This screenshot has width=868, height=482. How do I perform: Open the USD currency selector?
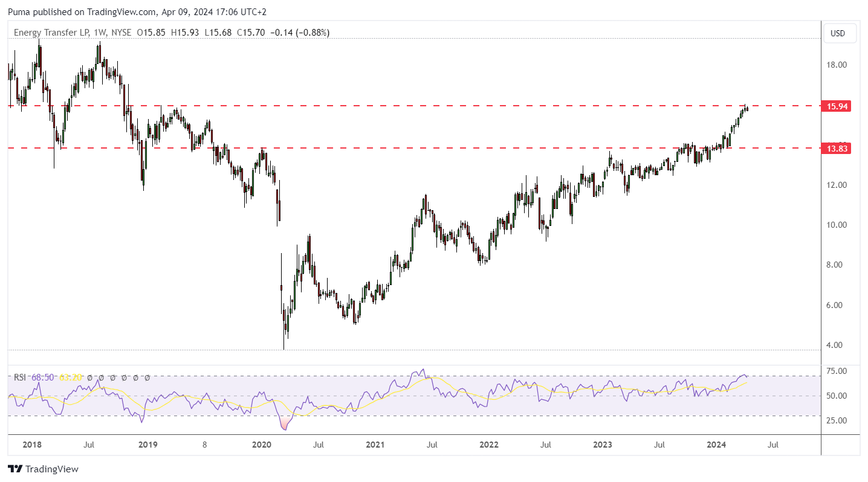point(837,34)
